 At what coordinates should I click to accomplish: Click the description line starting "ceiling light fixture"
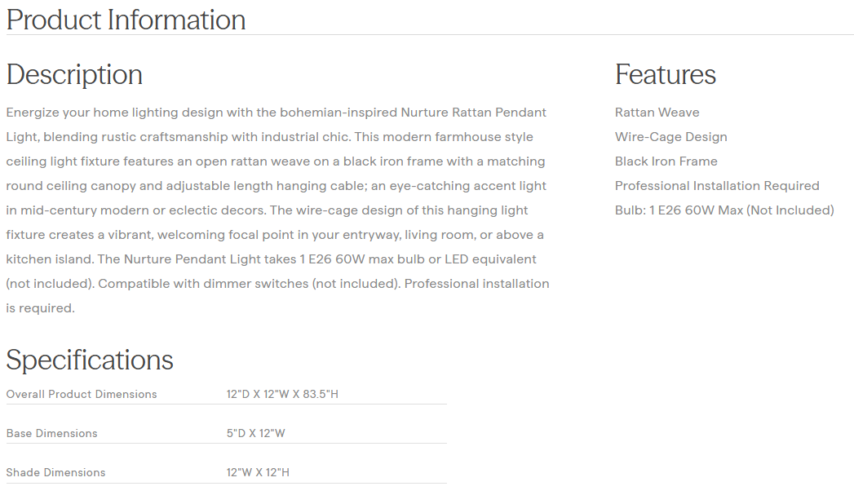275,161
